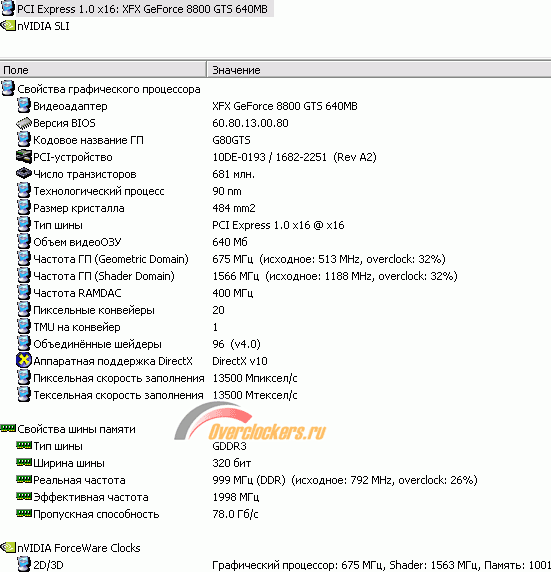
Task: Select the PCI Express 1.0 x16 @ x16 value
Action: tap(278, 225)
